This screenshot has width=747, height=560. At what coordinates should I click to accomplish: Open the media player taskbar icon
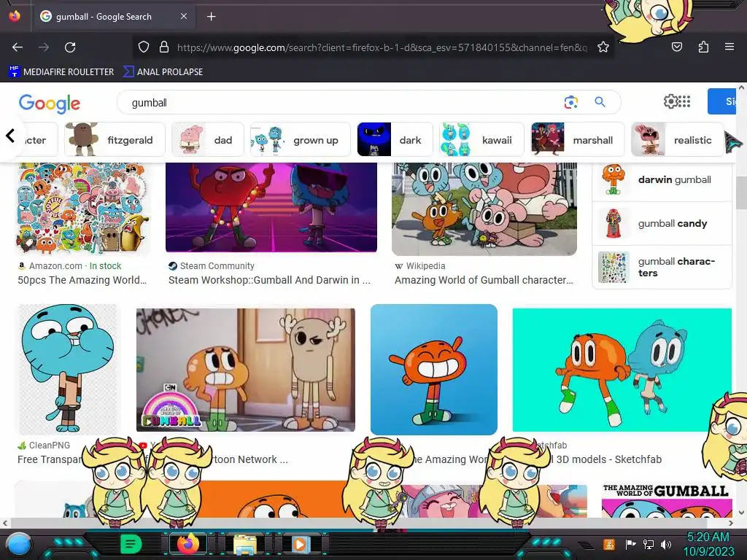(x=300, y=544)
